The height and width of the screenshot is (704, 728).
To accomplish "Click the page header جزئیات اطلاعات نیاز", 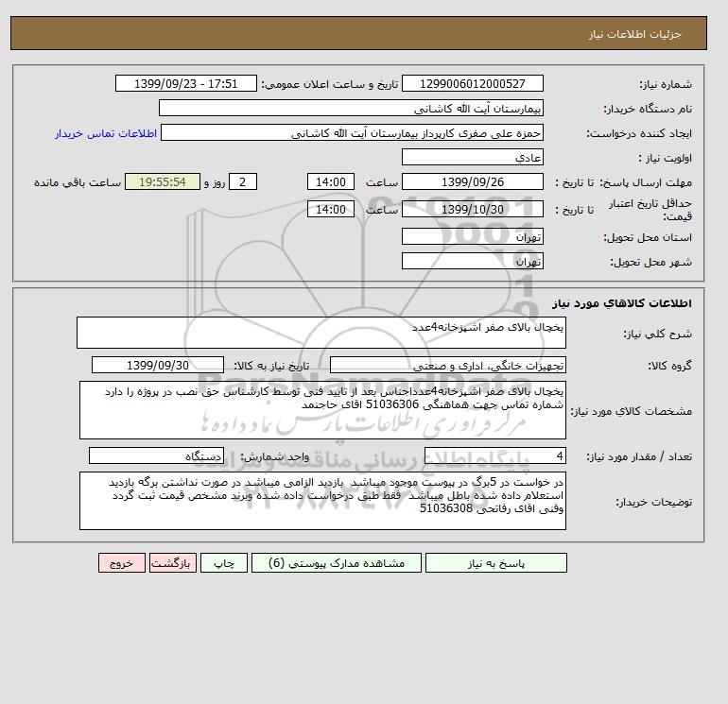I will point(634,34).
